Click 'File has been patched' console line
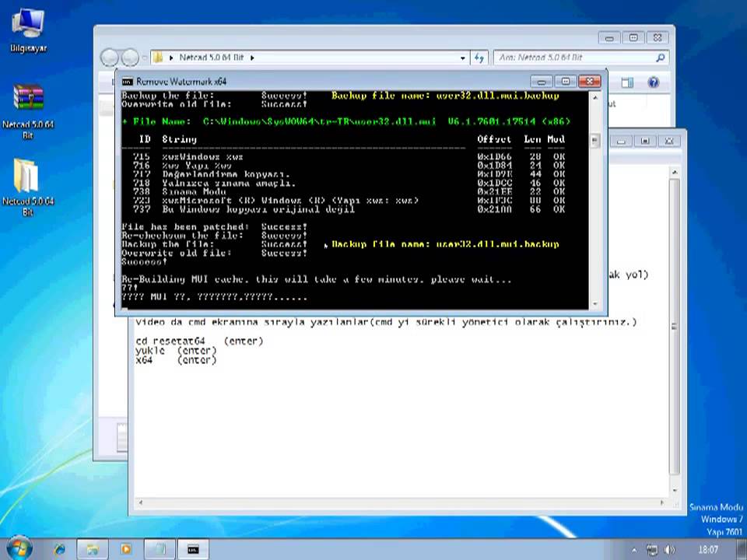The width and height of the screenshot is (747, 560). 215,226
